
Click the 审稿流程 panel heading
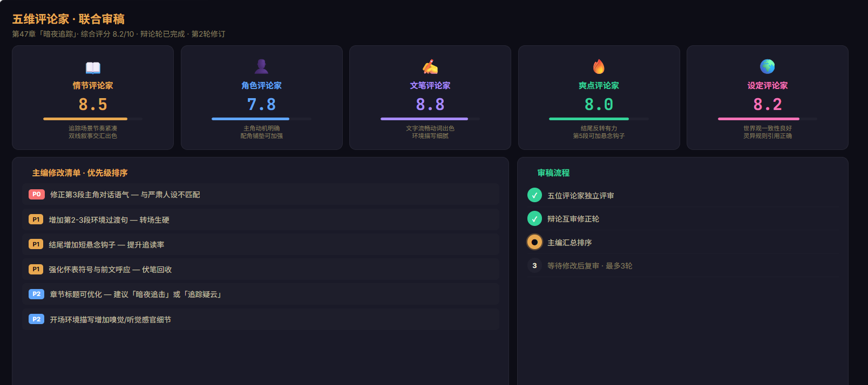click(553, 173)
